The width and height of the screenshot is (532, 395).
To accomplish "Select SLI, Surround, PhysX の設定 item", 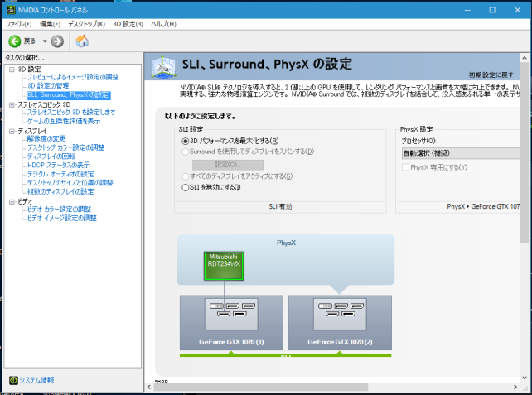I will [69, 95].
